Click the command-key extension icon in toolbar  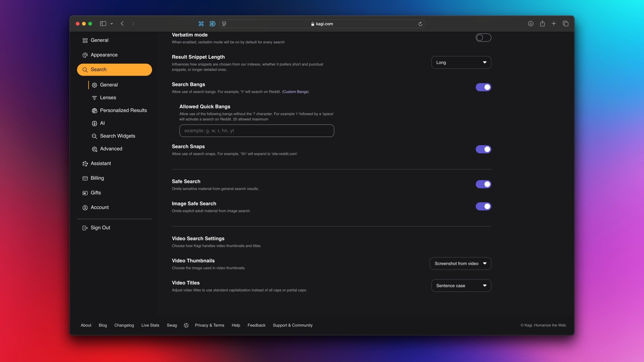point(201,24)
